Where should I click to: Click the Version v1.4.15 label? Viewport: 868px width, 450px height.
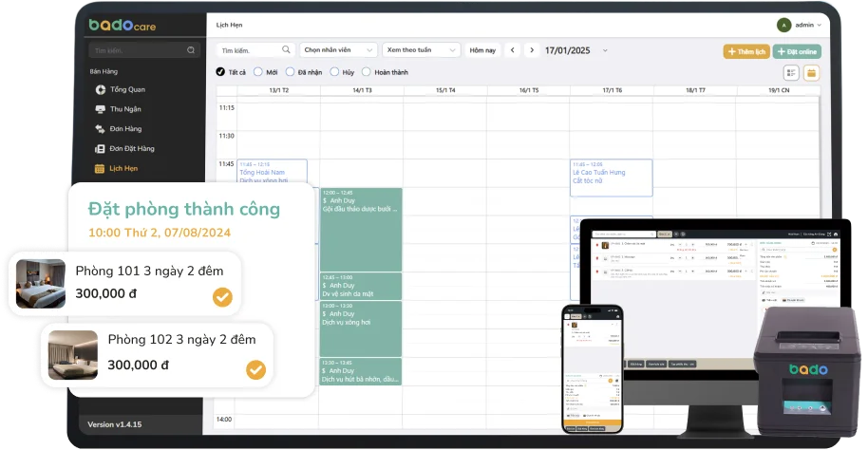tap(115, 424)
